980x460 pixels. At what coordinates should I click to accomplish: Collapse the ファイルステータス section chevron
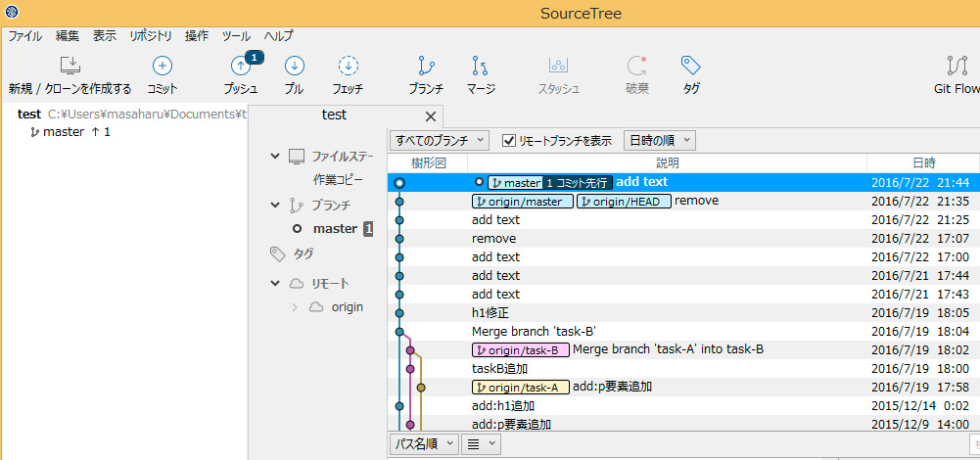pos(275,157)
